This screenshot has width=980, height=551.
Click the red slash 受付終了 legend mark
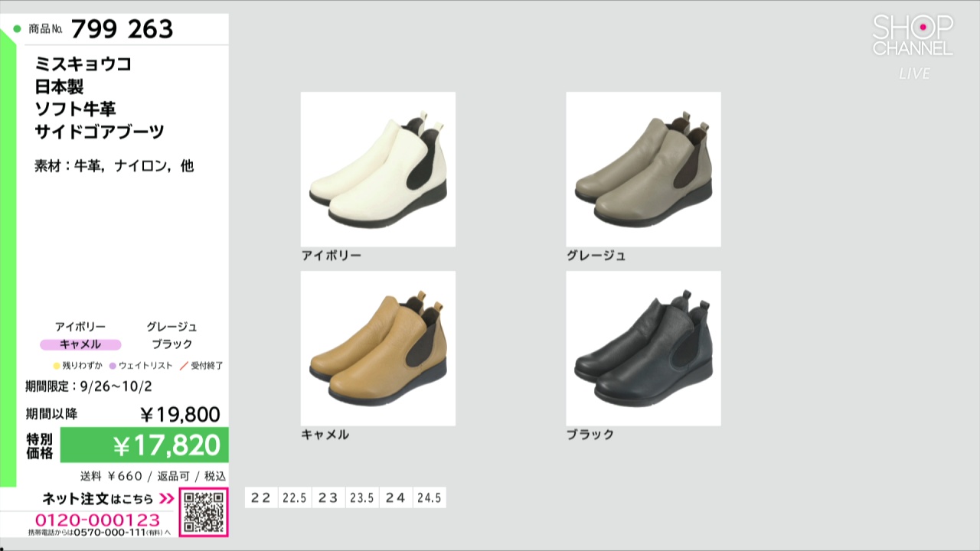[x=184, y=366]
